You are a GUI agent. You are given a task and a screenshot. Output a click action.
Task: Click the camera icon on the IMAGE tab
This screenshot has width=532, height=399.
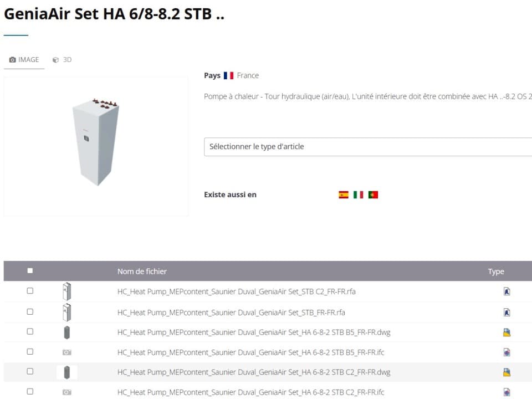point(13,59)
